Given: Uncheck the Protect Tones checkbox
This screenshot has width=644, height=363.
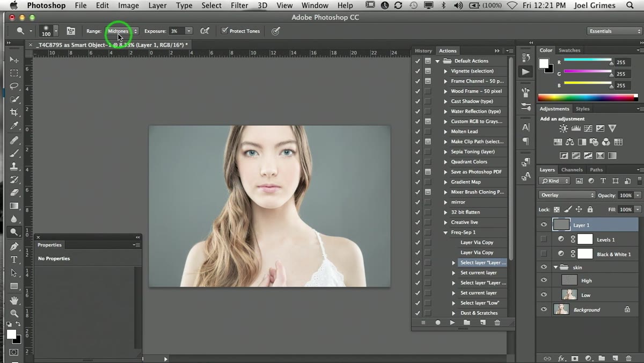Looking at the screenshot, I should [225, 31].
